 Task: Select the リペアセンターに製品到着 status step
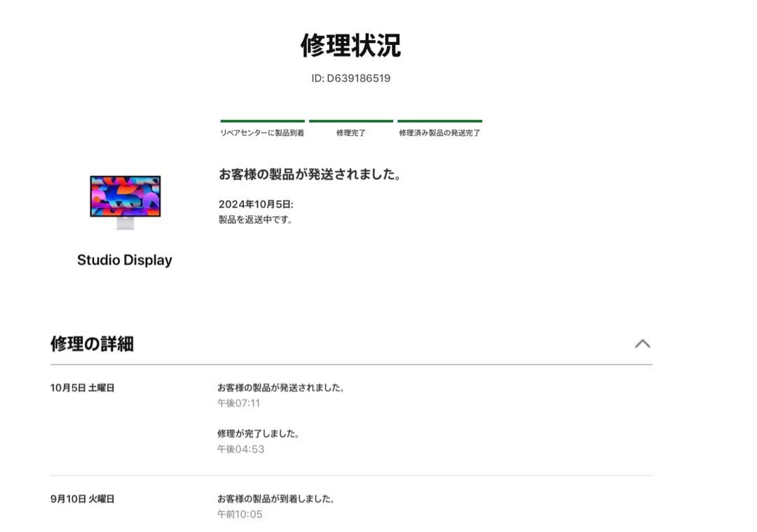[262, 132]
